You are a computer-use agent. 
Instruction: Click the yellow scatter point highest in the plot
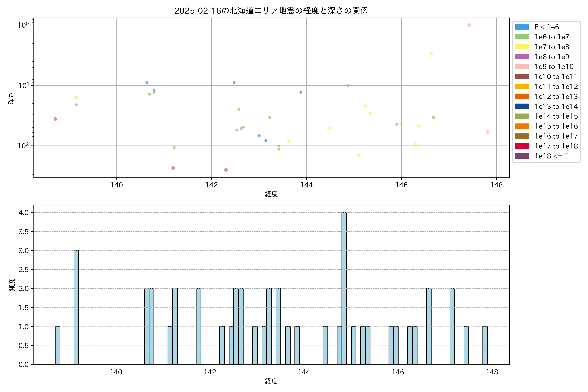point(431,54)
